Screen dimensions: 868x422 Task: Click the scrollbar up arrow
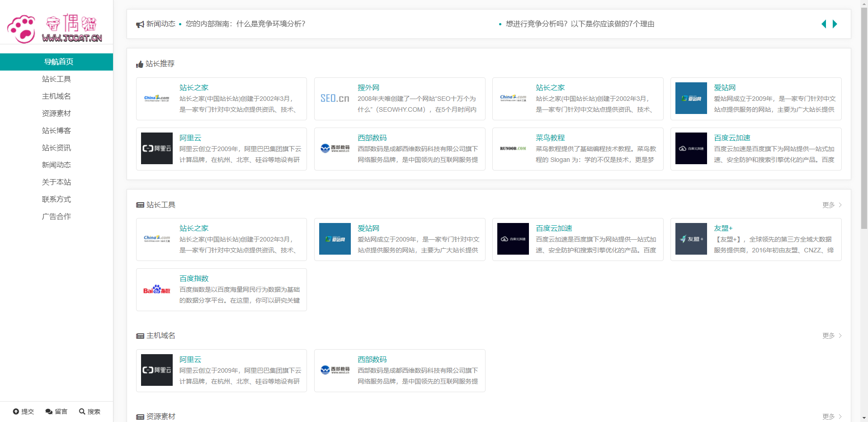click(864, 3)
